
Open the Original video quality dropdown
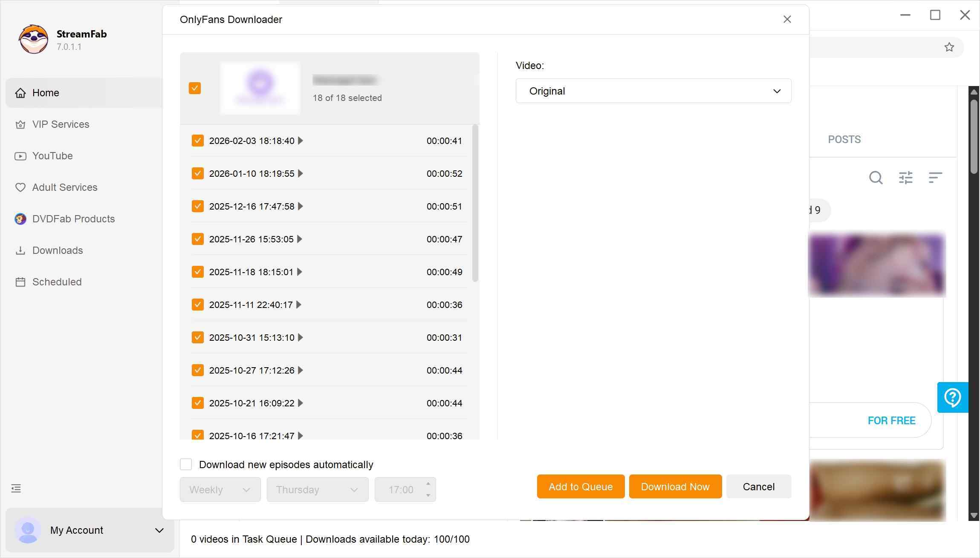(653, 91)
